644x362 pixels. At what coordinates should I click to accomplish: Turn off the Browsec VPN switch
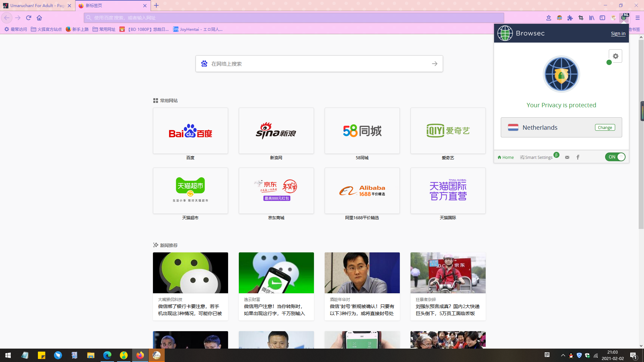point(615,157)
